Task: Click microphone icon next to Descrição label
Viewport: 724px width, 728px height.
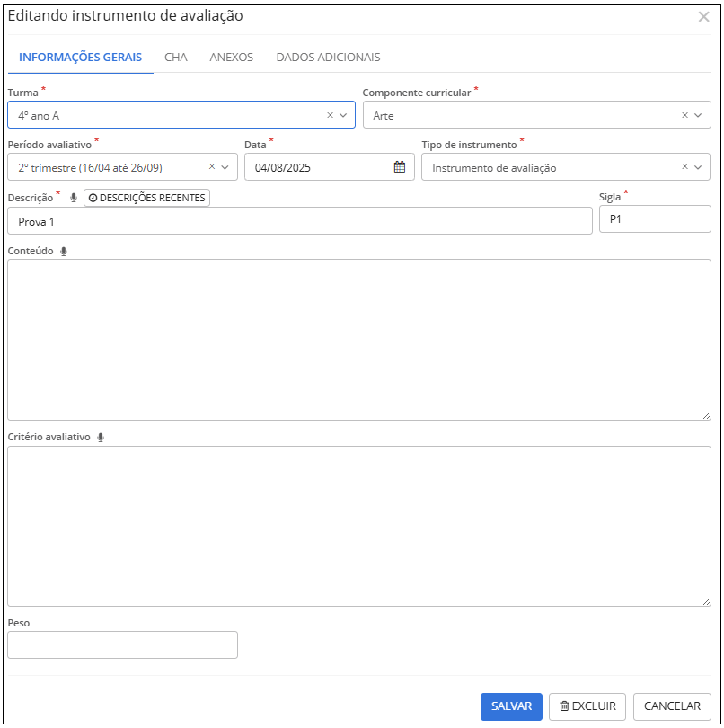Action: [x=74, y=198]
